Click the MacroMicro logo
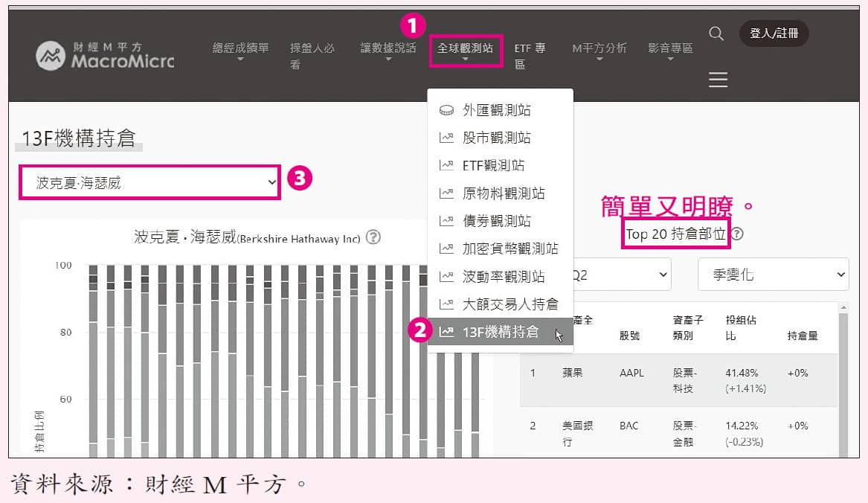868x503 pixels. click(x=105, y=55)
